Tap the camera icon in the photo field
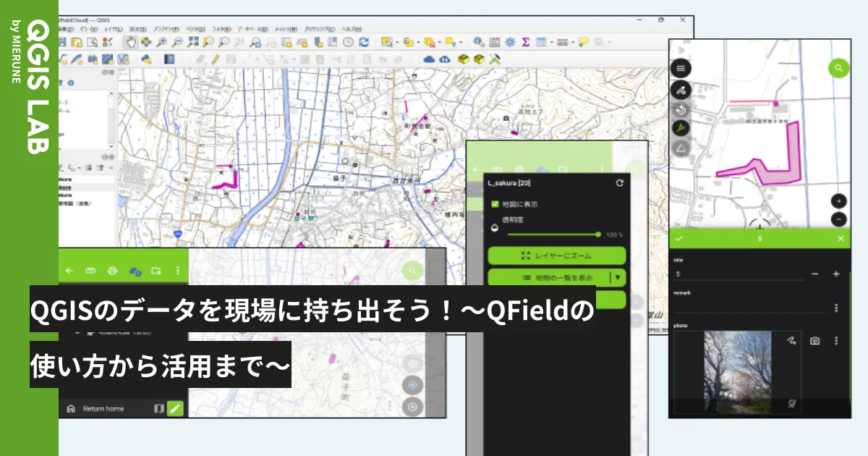The width and height of the screenshot is (868, 456). [x=815, y=340]
